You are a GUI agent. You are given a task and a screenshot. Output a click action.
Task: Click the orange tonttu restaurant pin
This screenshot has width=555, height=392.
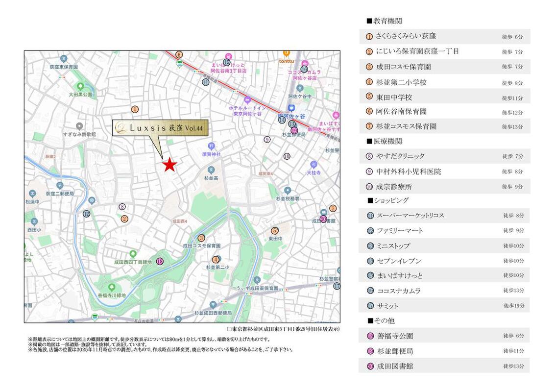click(x=287, y=53)
